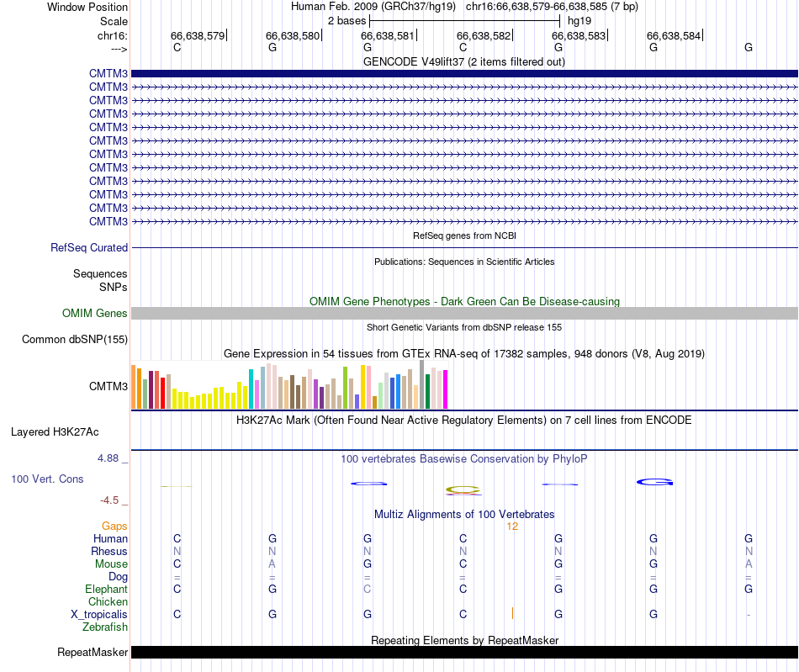The width and height of the screenshot is (799, 672).
Task: Click the chr16: base position label
Action: (112, 35)
